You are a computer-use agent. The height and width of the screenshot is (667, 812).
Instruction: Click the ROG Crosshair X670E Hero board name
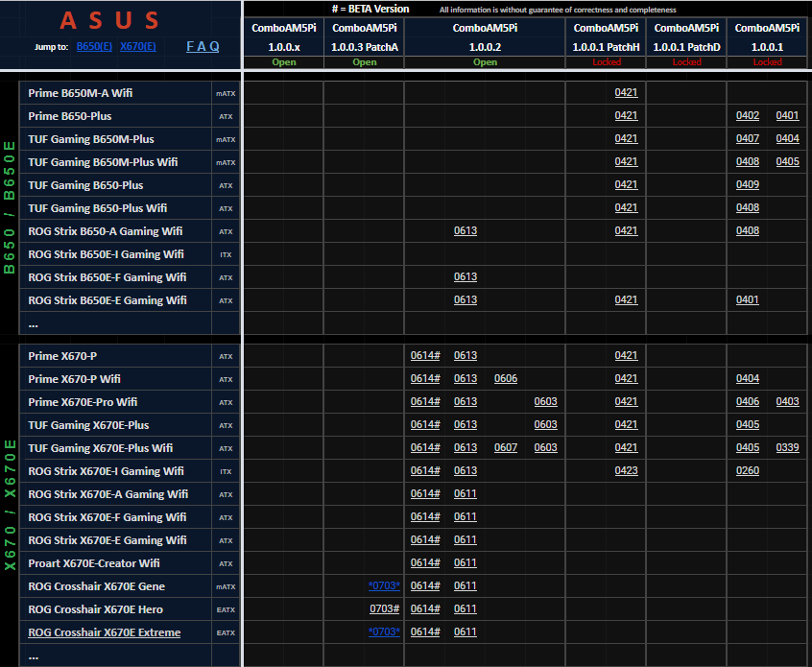[x=95, y=609]
